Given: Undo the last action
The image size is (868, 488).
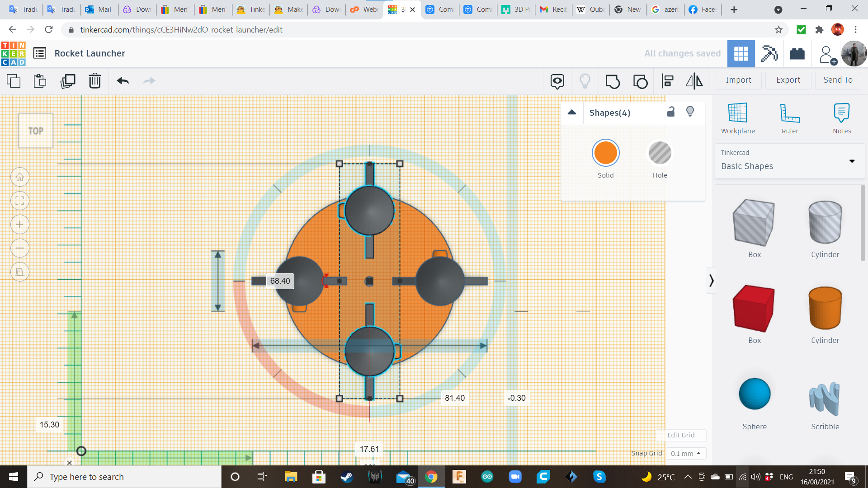Looking at the screenshot, I should (122, 81).
